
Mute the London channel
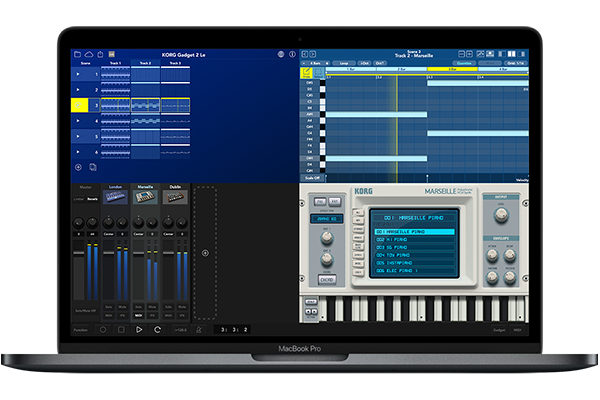pos(122,307)
